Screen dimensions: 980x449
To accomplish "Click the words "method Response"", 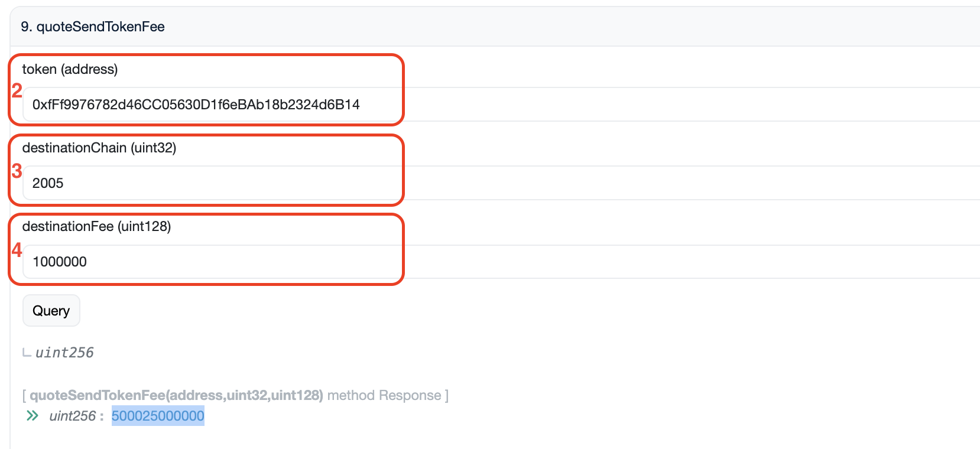I will click(x=384, y=395).
